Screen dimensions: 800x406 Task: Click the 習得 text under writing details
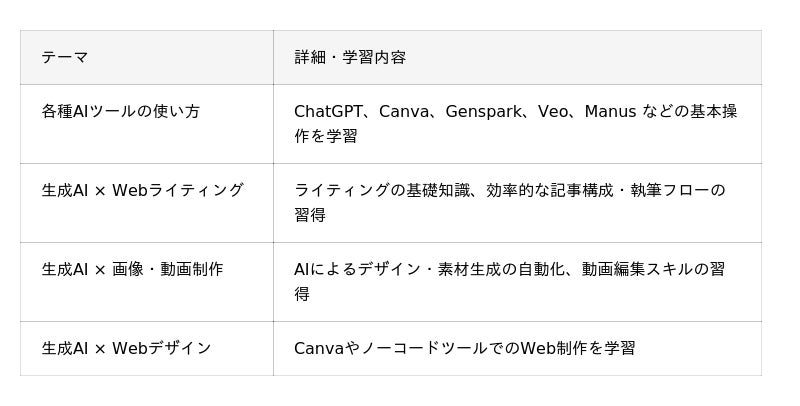(310, 215)
